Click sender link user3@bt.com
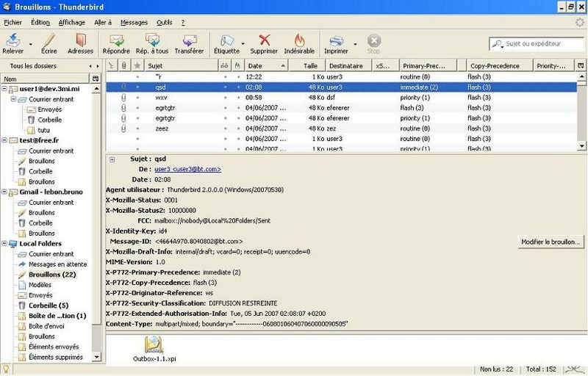 click(x=187, y=169)
